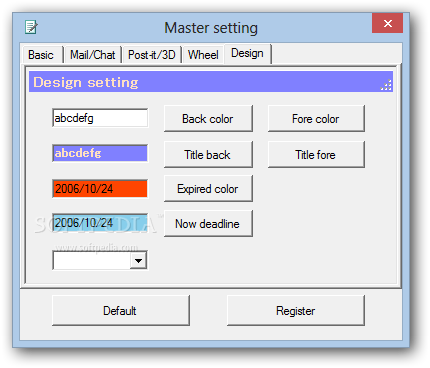
Task: Click the white abcdefg sample text field
Action: coord(100,118)
